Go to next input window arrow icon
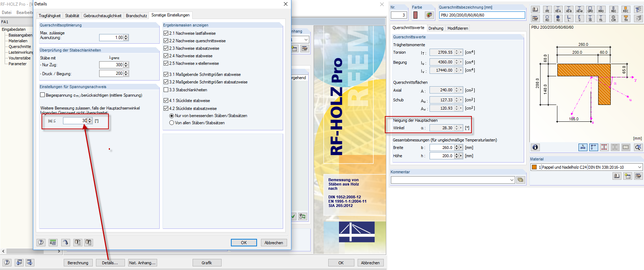Image resolution: width=644 pixels, height=270 pixels. pyautogui.click(x=30, y=262)
